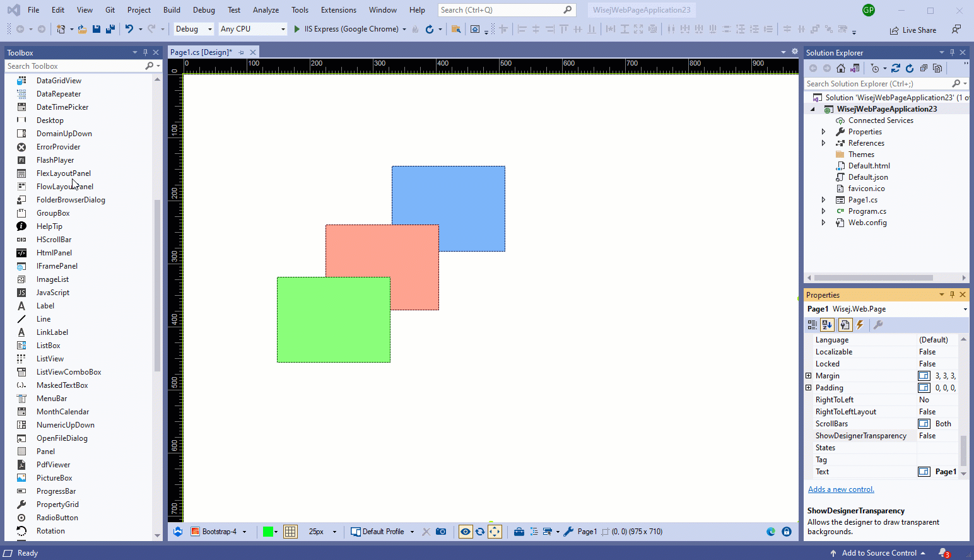Start IIS Express with the green play icon
The height and width of the screenshot is (560, 974).
(296, 29)
